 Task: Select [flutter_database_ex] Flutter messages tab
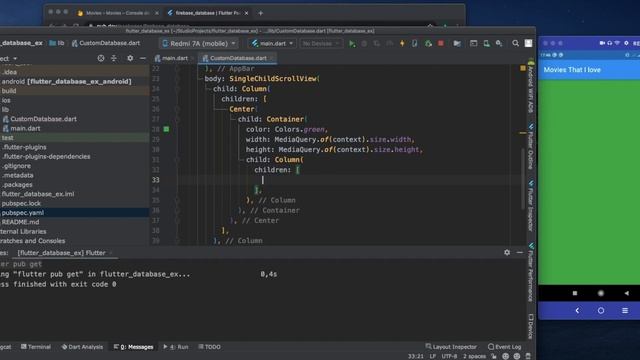tap(61, 253)
